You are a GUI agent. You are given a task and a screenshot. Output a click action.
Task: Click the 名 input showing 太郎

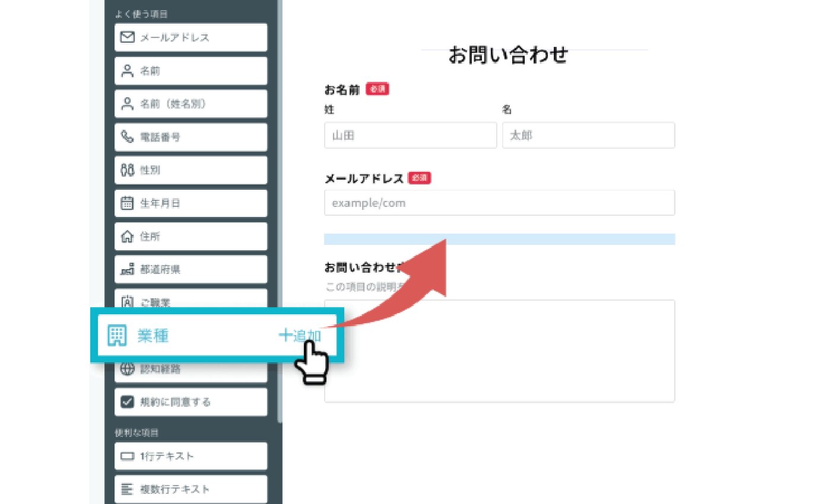(589, 135)
